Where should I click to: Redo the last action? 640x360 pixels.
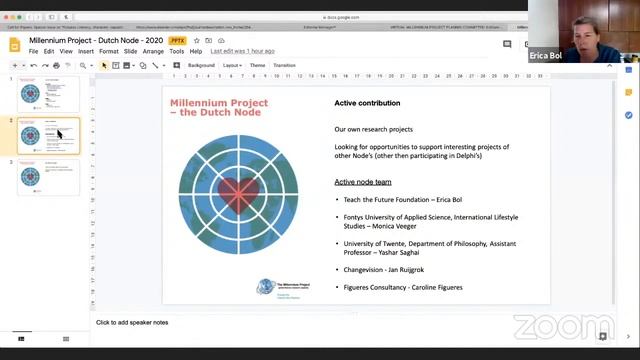(45, 65)
